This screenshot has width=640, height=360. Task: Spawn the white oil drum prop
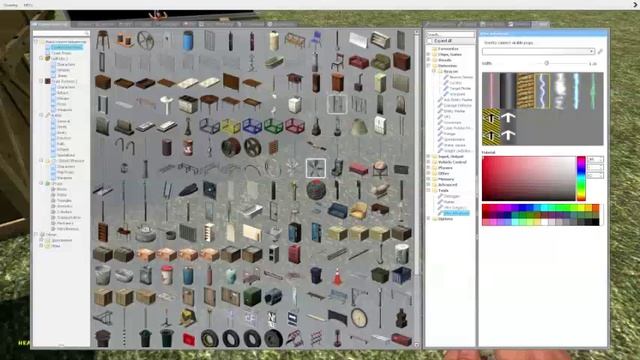point(401,254)
